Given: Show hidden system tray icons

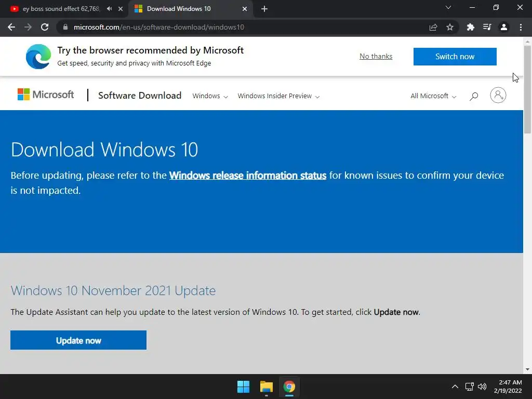Looking at the screenshot, I should pyautogui.click(x=455, y=387).
